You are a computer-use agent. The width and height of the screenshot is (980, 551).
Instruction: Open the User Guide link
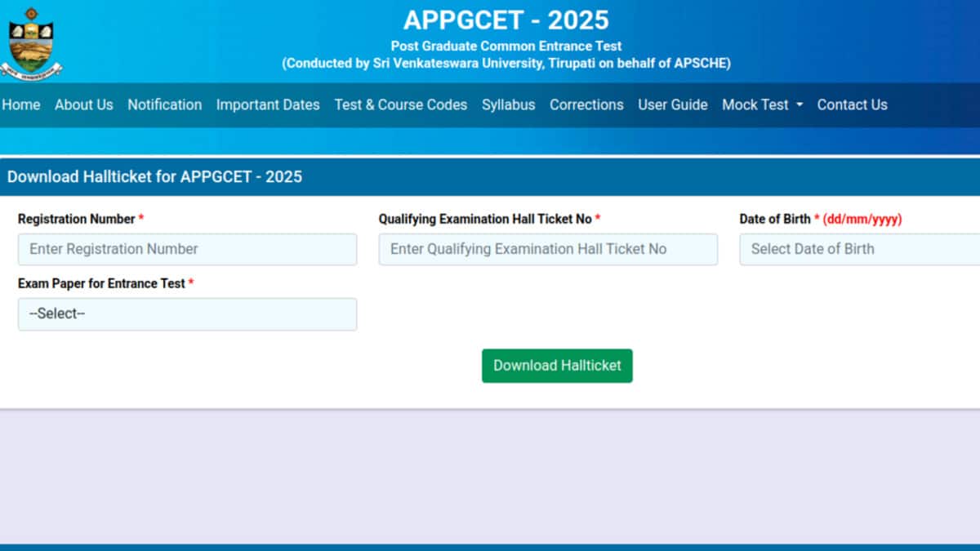coord(673,104)
